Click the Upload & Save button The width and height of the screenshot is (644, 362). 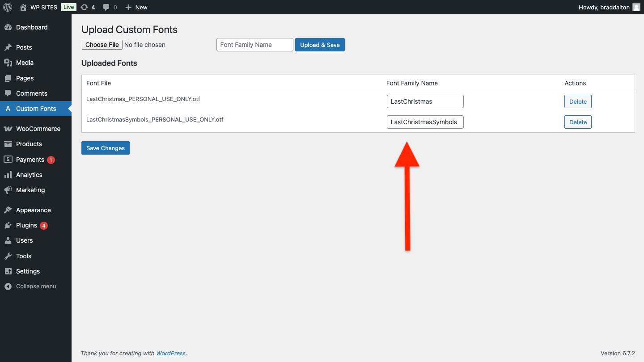[320, 45]
